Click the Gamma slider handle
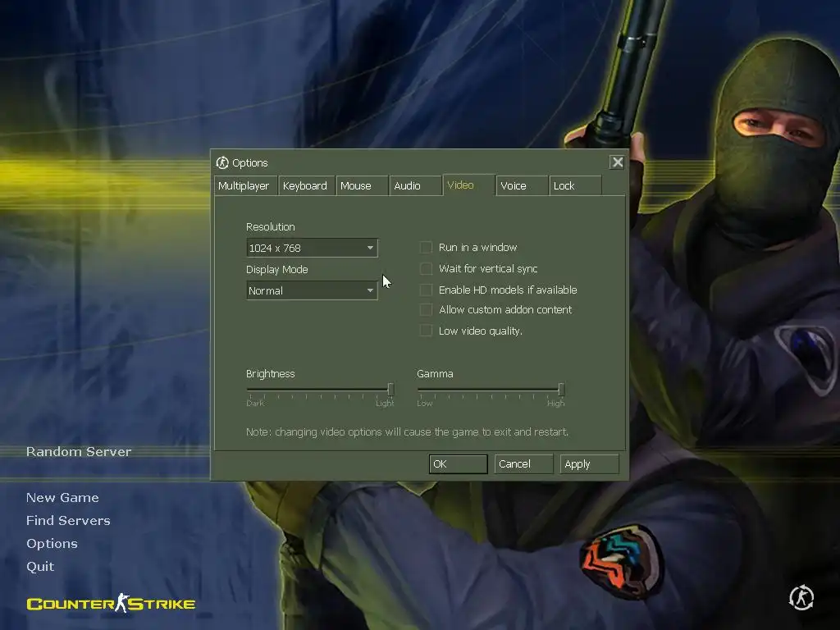The height and width of the screenshot is (630, 840). 561,389
